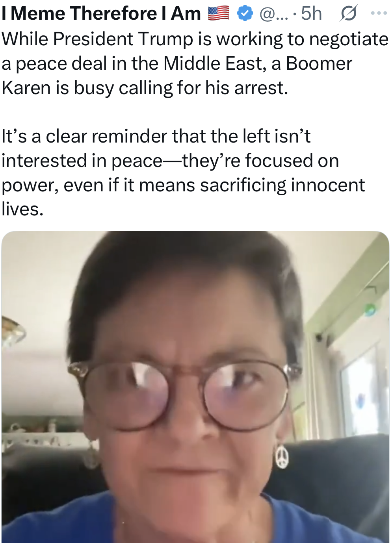Open the post via the 5h timestamp
Screen dimensions: 392x543
[x=311, y=14]
